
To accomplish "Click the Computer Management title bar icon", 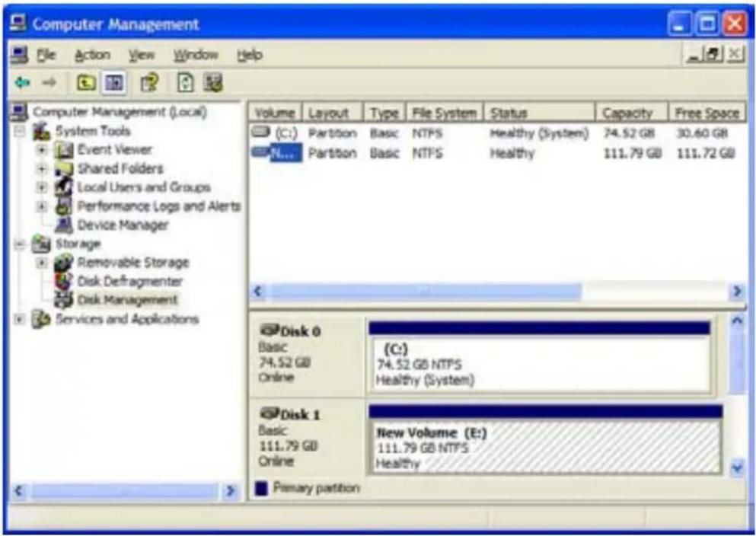I will click(18, 24).
